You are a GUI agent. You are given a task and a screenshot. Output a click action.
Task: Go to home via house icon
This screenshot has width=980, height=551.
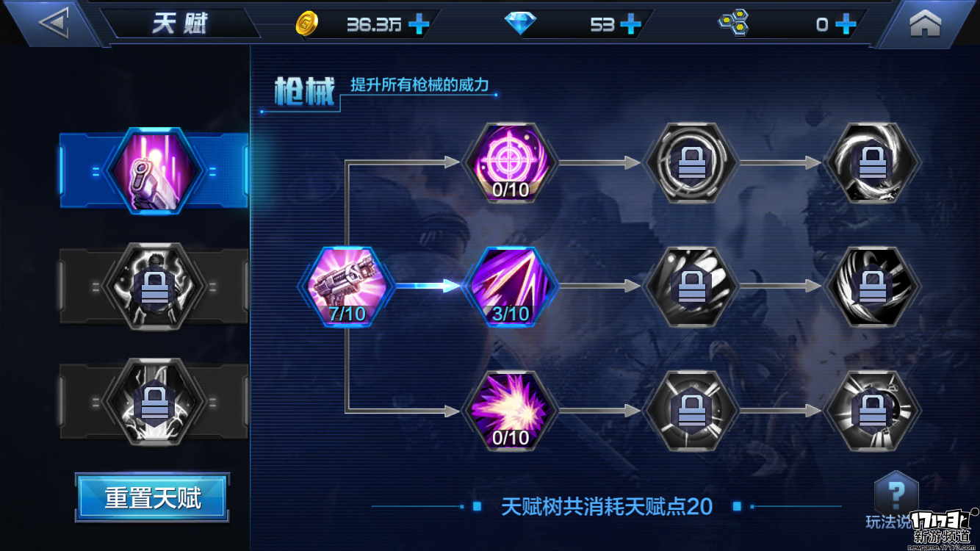pyautogui.click(x=925, y=24)
